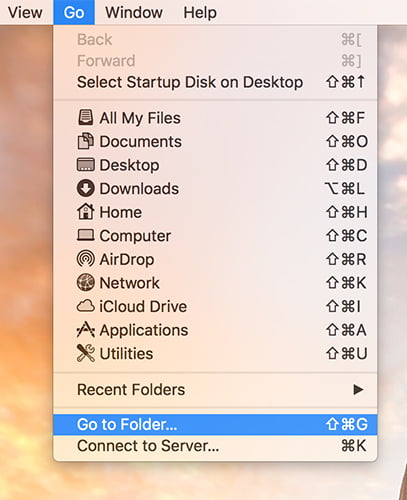Click the Computer laptop icon
The width and height of the screenshot is (407, 500).
tap(86, 235)
